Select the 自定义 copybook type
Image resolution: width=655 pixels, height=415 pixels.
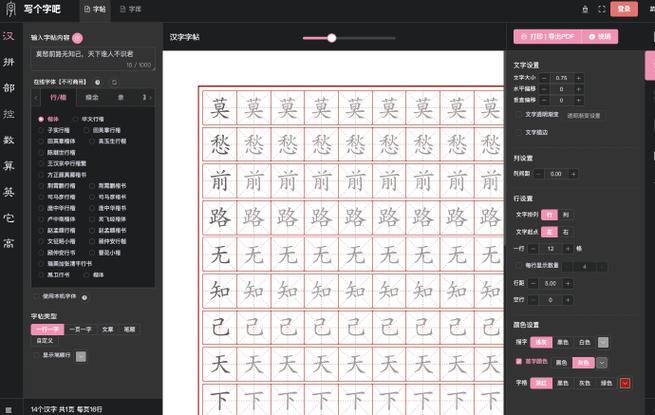[x=45, y=341]
